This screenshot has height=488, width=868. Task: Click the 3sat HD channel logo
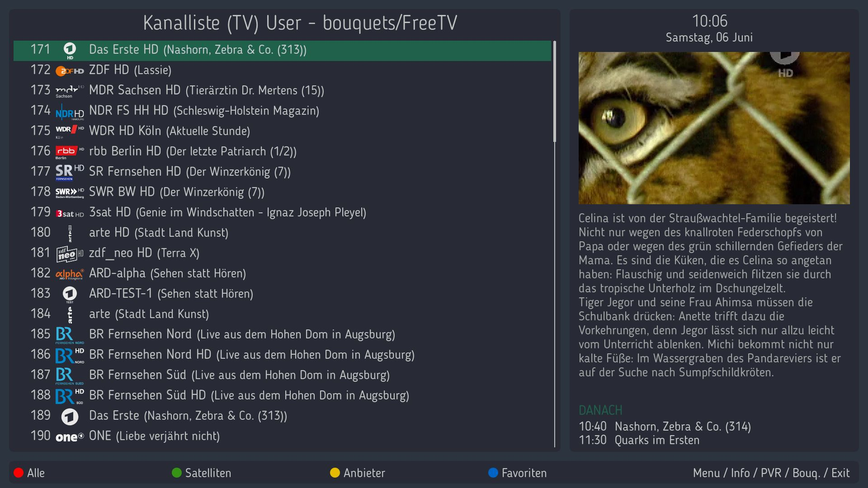point(70,213)
